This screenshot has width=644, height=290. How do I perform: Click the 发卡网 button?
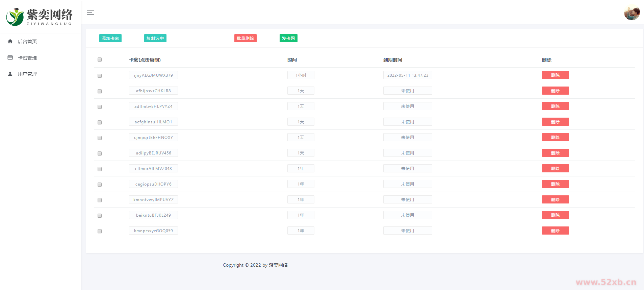pyautogui.click(x=288, y=38)
